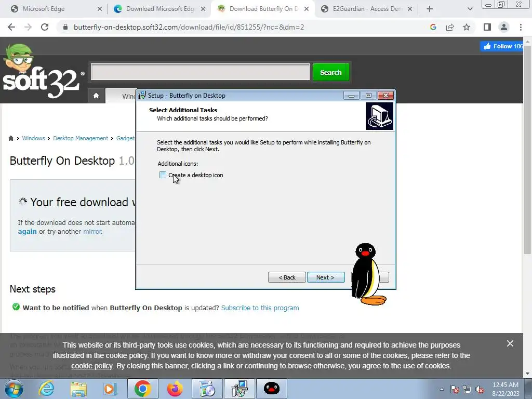532x399 pixels.
Task: Open Chrome three-dot menu
Action: 521,27
